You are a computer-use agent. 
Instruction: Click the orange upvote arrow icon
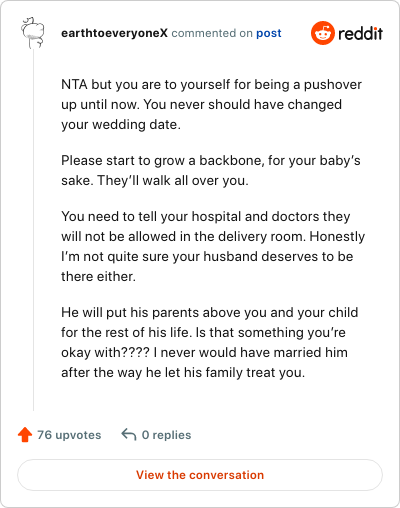coord(25,435)
